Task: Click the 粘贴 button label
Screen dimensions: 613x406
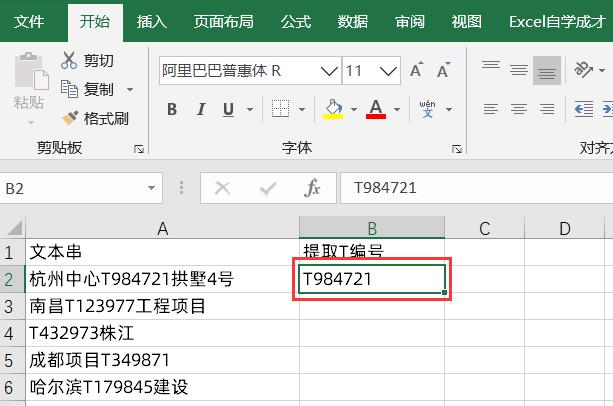Action: pyautogui.click(x=29, y=103)
